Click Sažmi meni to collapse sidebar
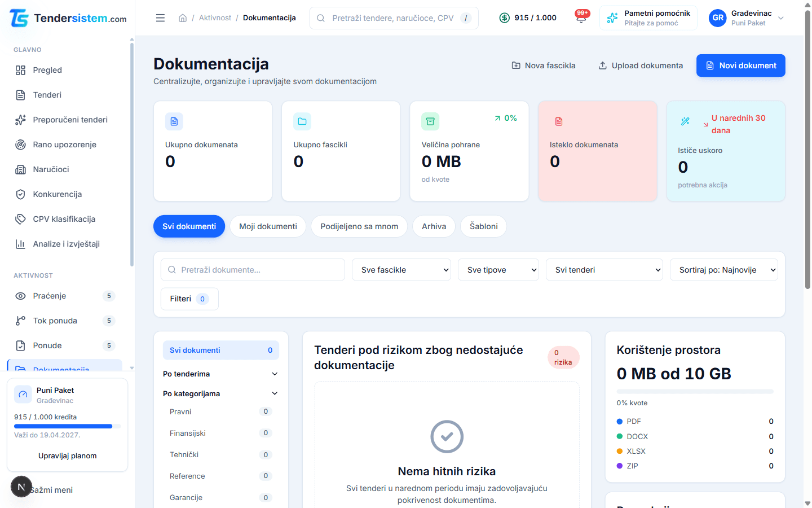 [x=51, y=490]
